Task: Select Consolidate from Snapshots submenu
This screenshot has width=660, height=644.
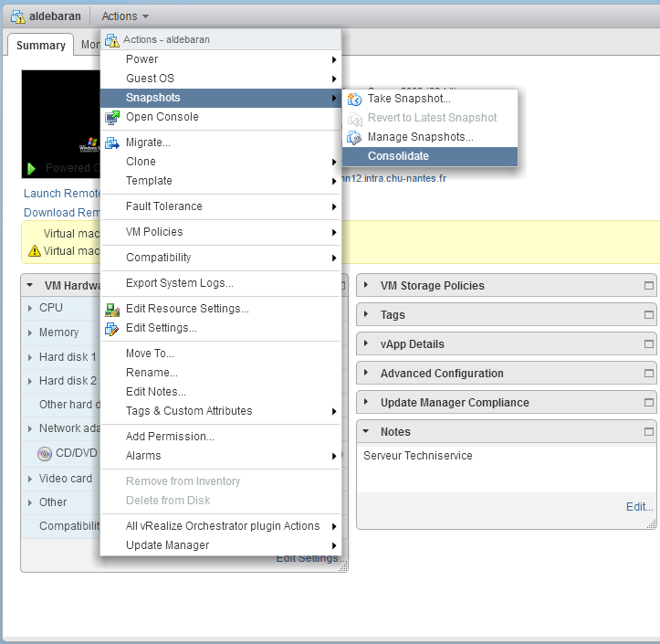Action: click(398, 156)
